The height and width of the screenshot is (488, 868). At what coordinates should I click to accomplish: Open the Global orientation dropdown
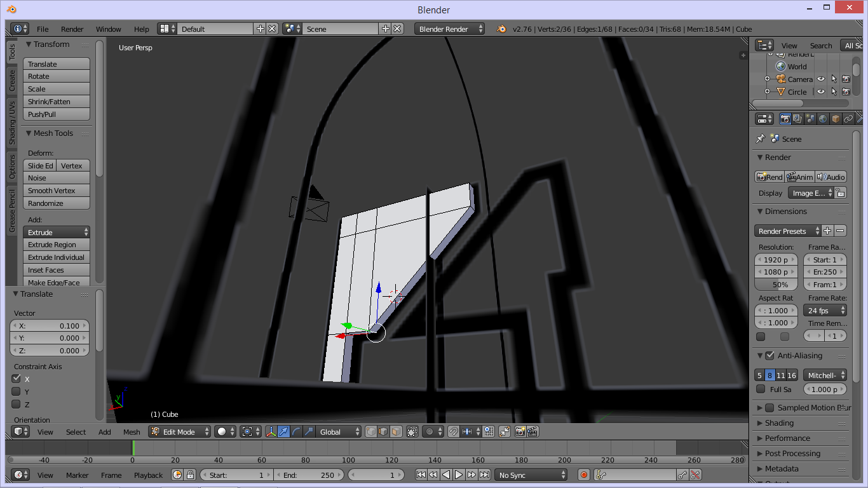click(x=339, y=431)
